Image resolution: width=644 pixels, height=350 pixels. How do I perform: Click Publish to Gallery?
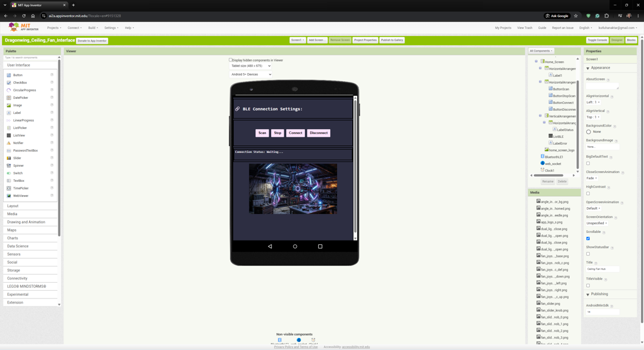(x=392, y=40)
